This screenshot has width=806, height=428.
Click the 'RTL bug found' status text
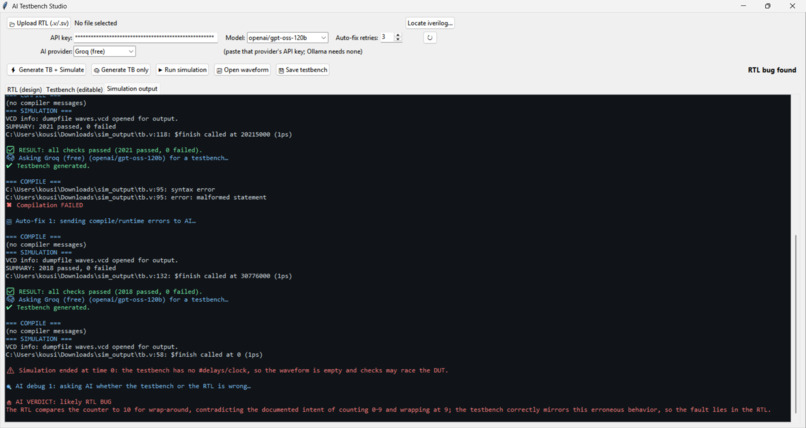pyautogui.click(x=772, y=70)
